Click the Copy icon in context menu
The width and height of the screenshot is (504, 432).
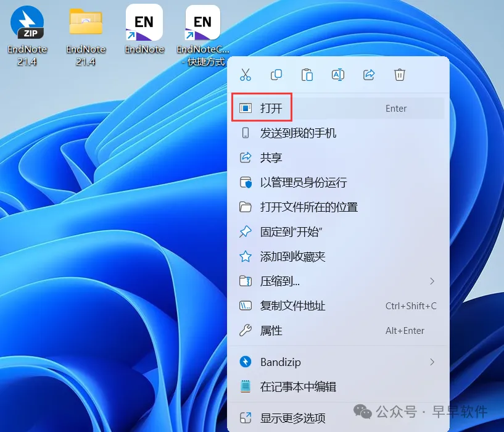(276, 75)
